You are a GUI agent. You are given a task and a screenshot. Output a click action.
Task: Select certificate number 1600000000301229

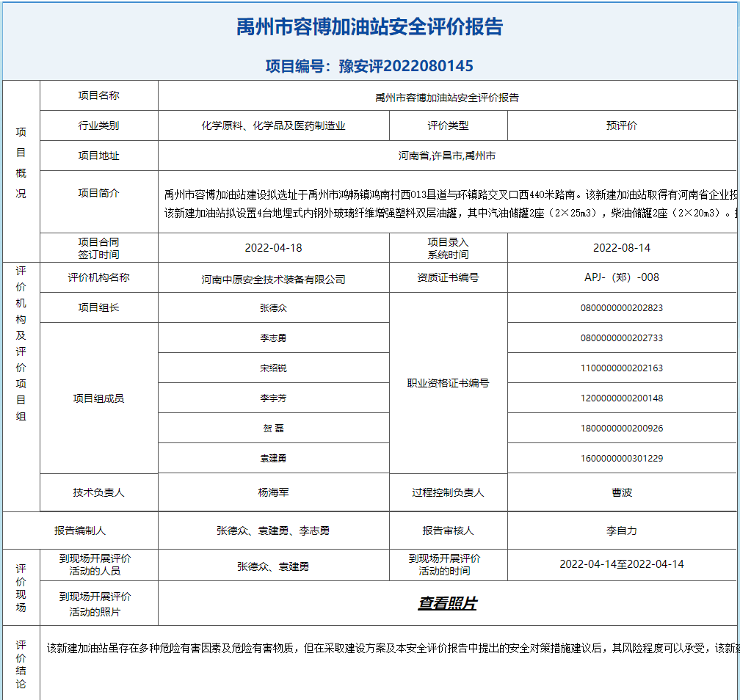[622, 458]
